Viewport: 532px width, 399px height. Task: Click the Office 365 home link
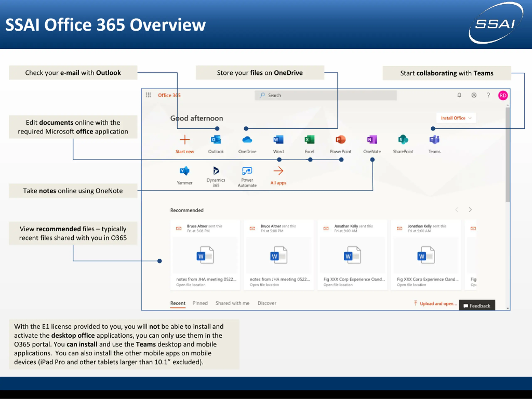(169, 95)
